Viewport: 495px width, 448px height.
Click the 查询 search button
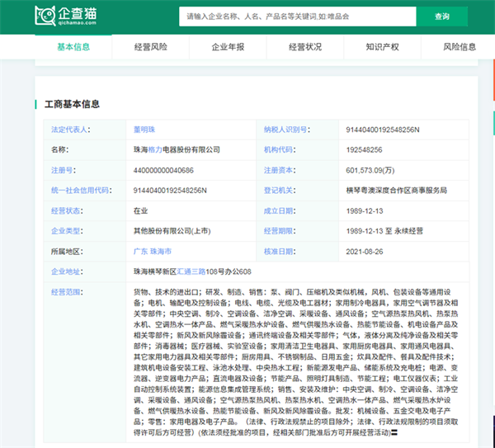coord(441,17)
